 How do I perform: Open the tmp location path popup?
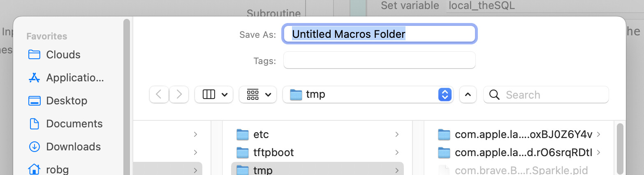368,94
